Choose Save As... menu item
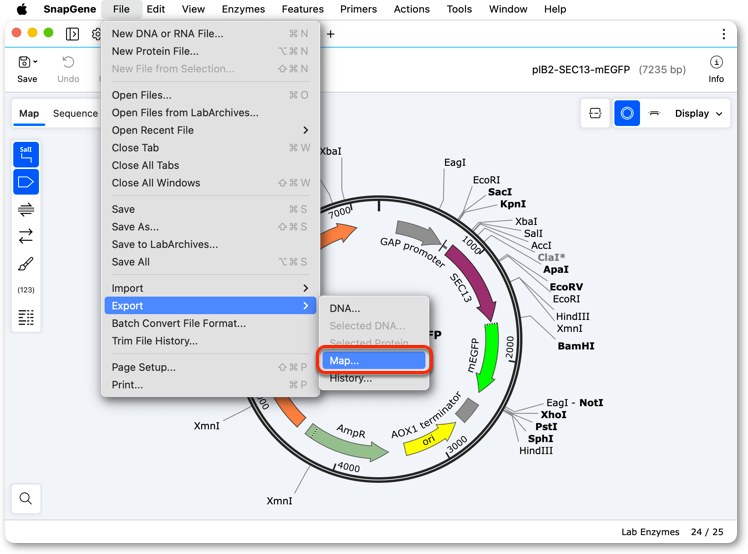Screen dimensions: 748x554 click(210, 227)
